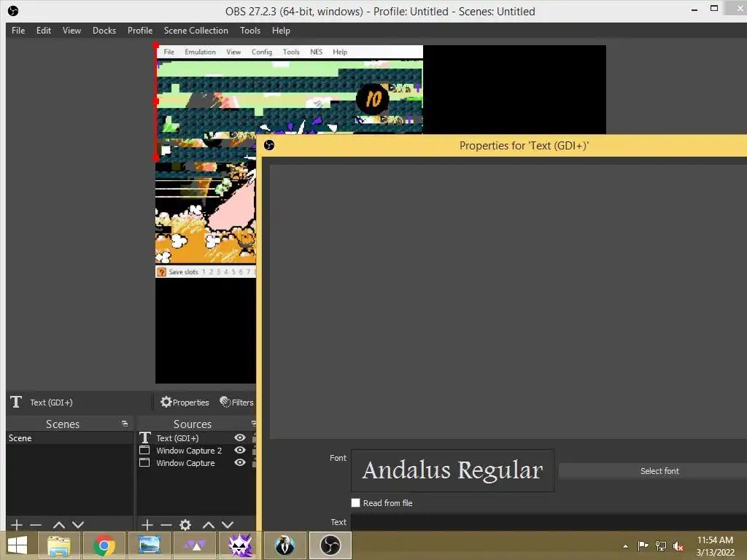Move selected source up in Sources
This screenshot has height=560, width=747.
[208, 525]
